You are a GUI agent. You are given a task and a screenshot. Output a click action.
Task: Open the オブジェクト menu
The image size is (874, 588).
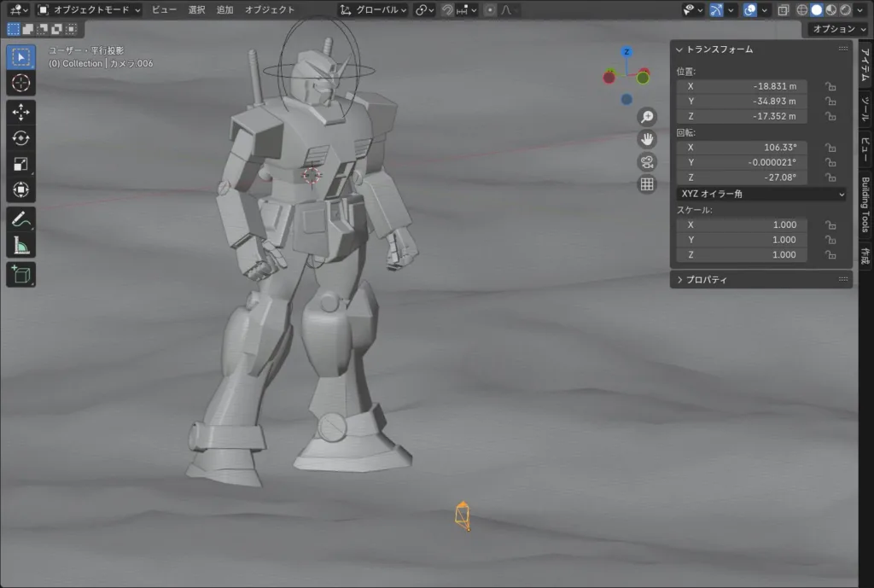[269, 9]
